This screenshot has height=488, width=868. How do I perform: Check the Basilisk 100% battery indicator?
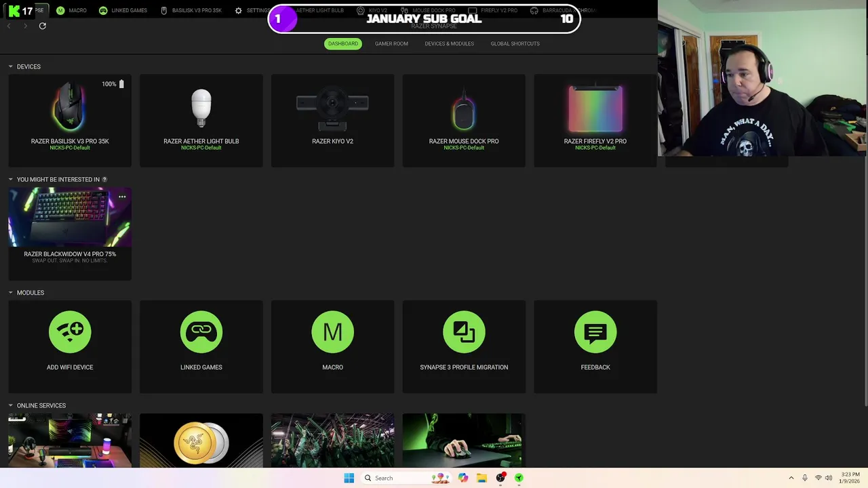pos(113,84)
